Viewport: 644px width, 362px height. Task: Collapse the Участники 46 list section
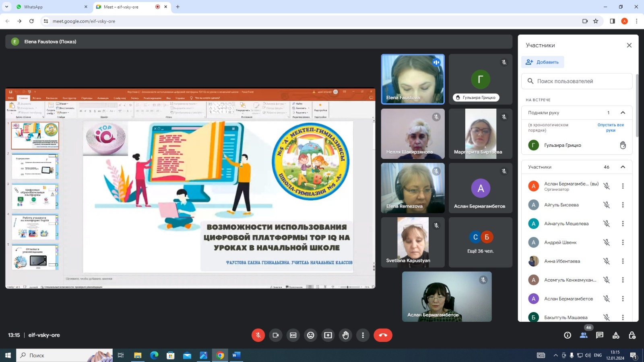(x=623, y=167)
